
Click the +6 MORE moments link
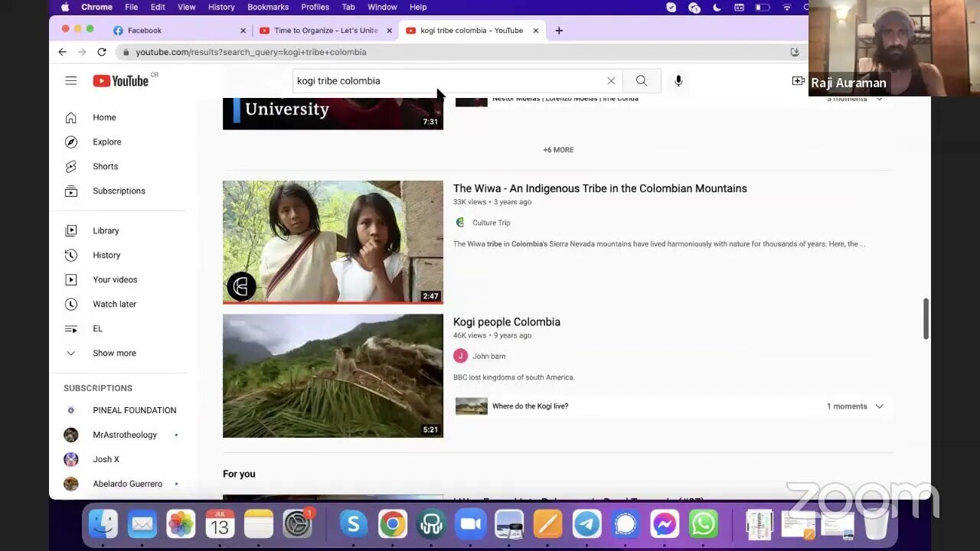[x=558, y=150]
